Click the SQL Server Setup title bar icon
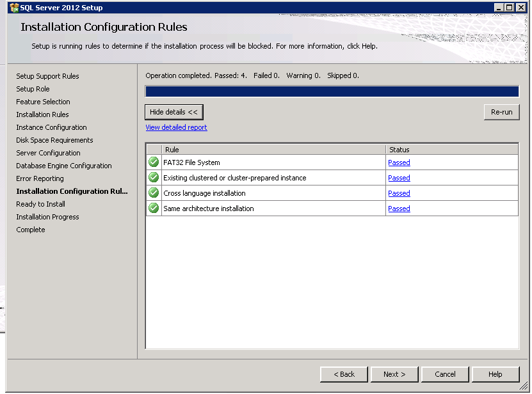Screen dimensions: 532x394 (x=14, y=8)
